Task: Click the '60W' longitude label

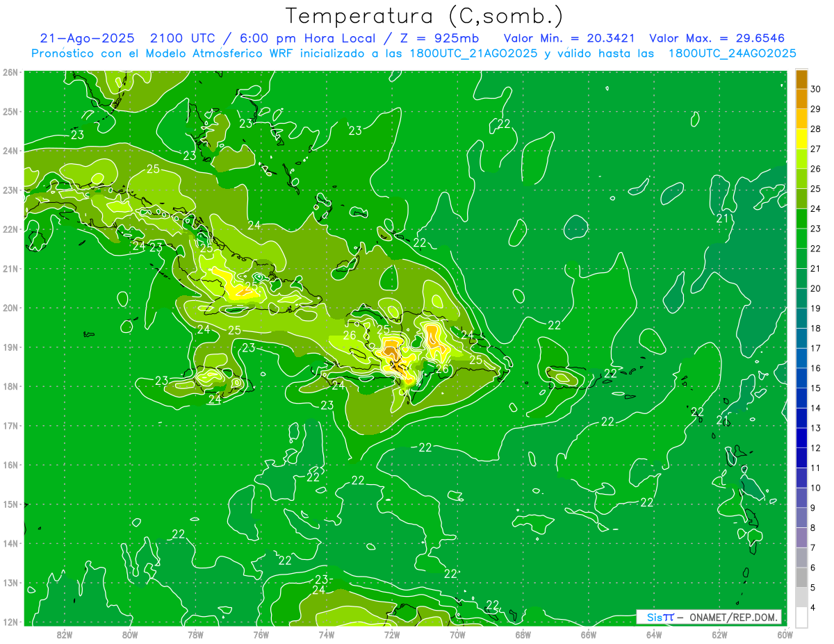Action: click(x=785, y=634)
